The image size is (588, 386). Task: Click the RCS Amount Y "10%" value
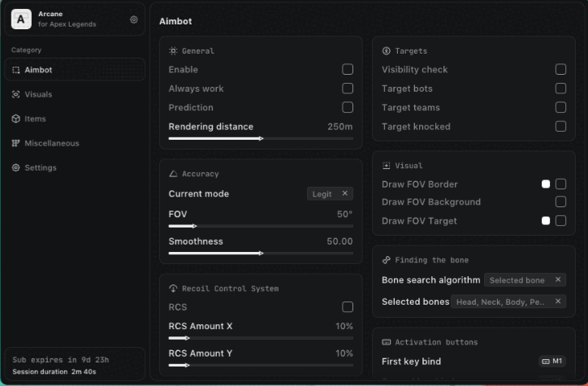[x=344, y=353]
